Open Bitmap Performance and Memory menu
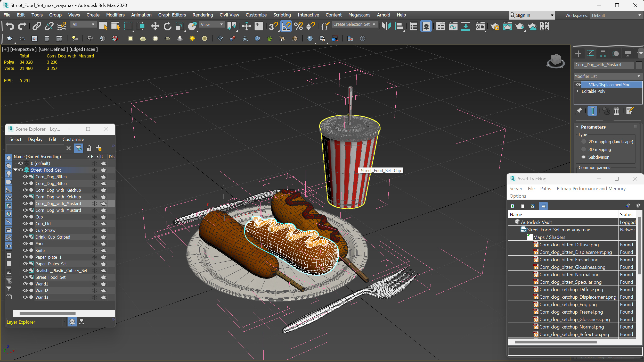Image resolution: width=644 pixels, height=362 pixels. click(591, 189)
